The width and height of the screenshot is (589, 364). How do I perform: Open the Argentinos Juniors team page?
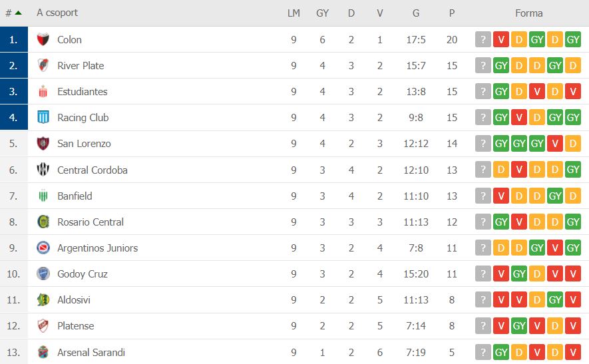click(97, 248)
